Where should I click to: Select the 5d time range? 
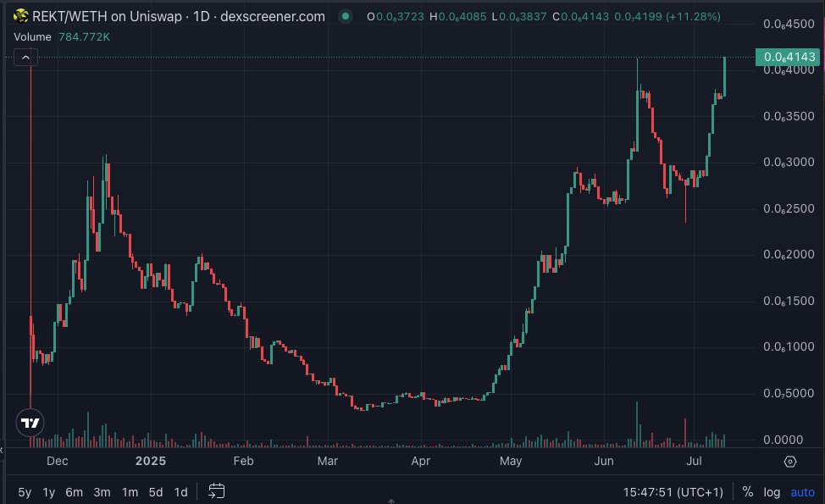[155, 492]
